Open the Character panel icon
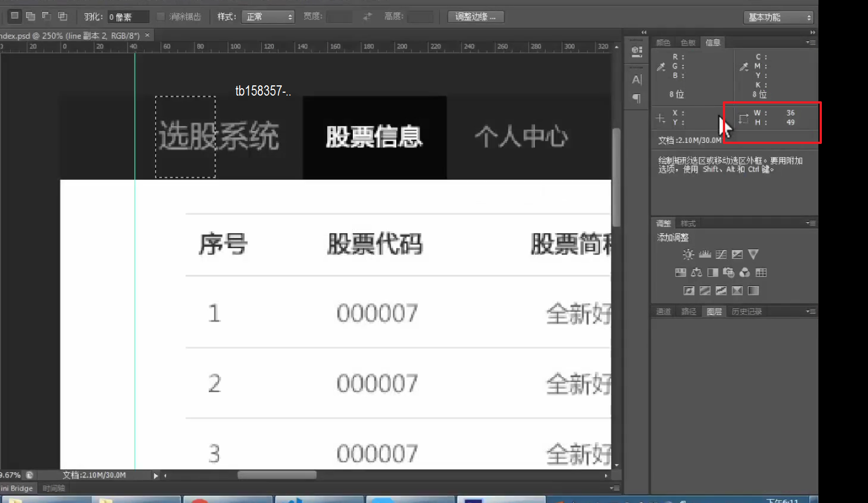The height and width of the screenshot is (503, 868). [x=637, y=80]
